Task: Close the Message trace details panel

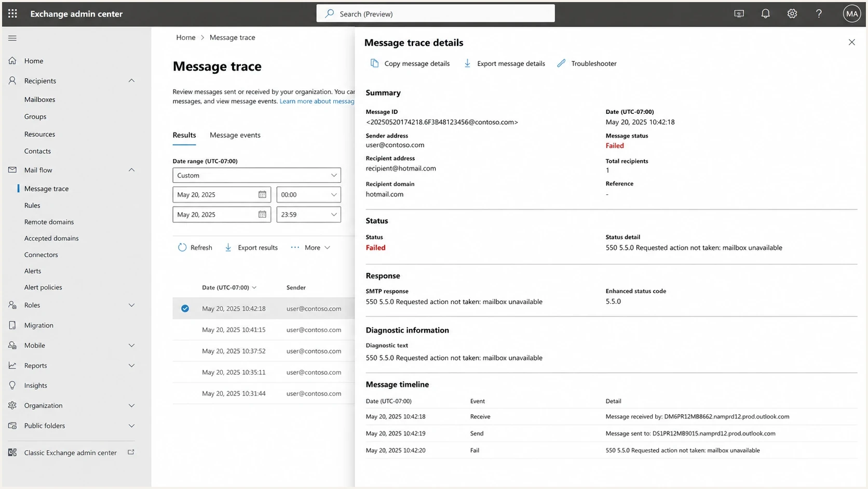Action: point(851,42)
